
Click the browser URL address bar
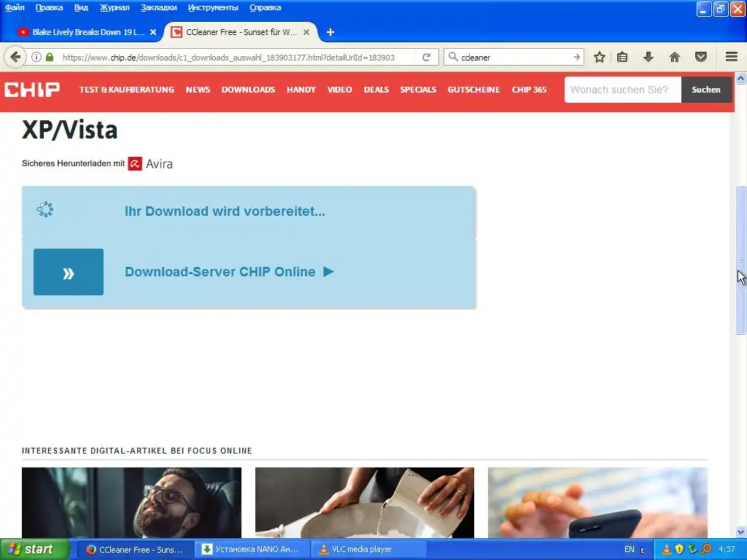coord(228,57)
